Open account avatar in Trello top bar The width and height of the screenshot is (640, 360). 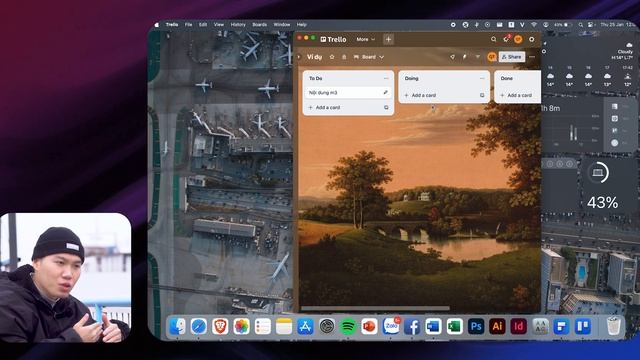(x=518, y=39)
